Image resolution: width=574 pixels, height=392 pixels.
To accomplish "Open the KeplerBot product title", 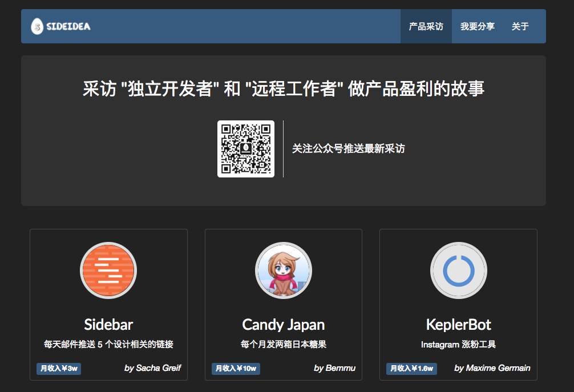I will [459, 325].
